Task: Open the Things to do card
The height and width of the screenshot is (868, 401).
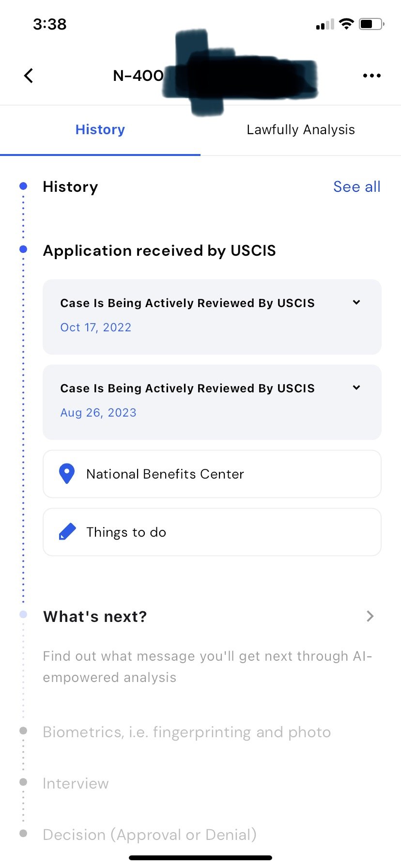Action: tap(212, 532)
